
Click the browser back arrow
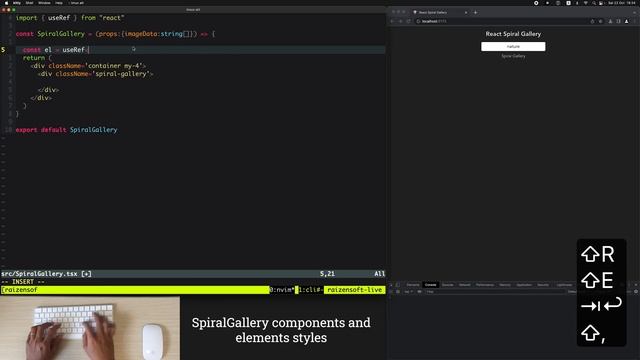(393, 21)
